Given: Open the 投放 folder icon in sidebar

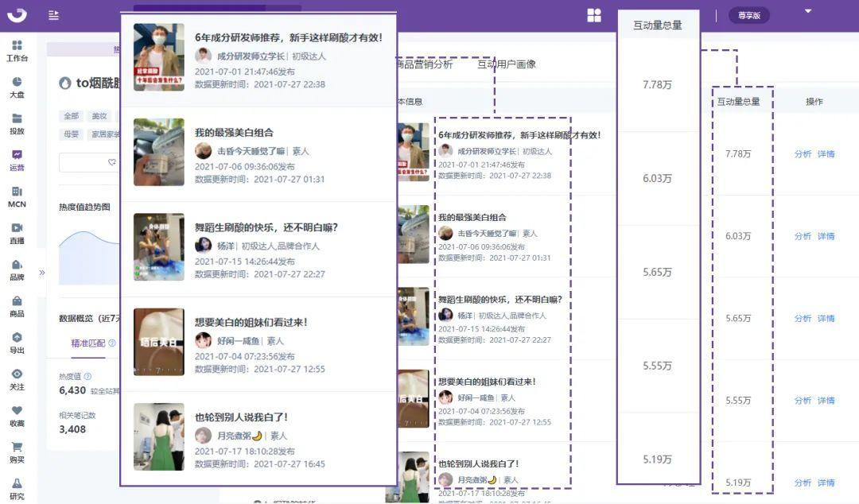Looking at the screenshot, I should click(x=17, y=118).
